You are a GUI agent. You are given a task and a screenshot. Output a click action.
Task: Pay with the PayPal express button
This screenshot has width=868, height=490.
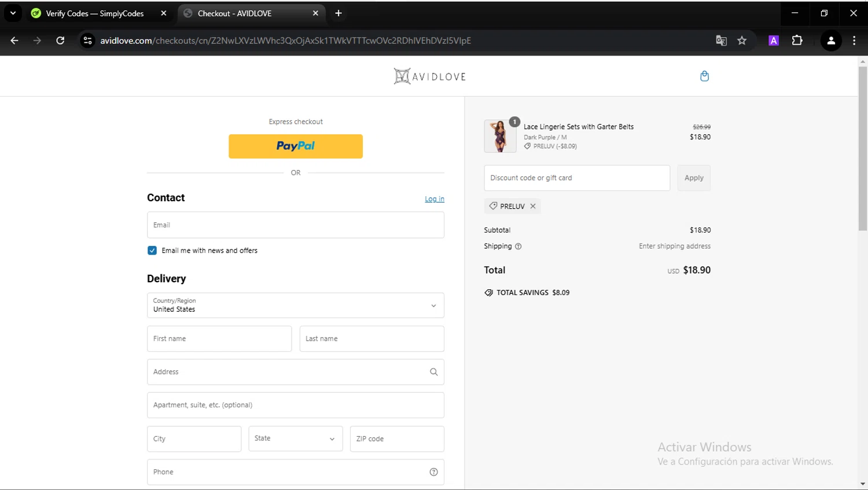click(x=296, y=146)
